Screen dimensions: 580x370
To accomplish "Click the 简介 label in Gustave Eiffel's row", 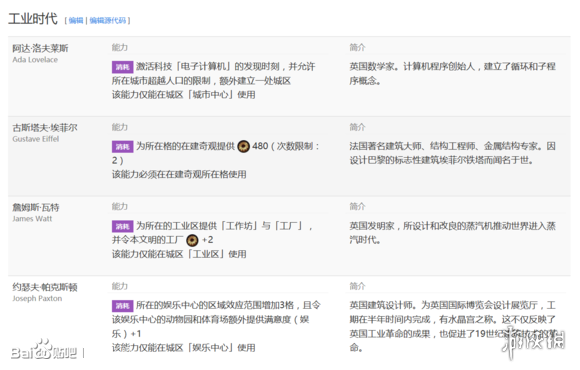I will point(357,127).
